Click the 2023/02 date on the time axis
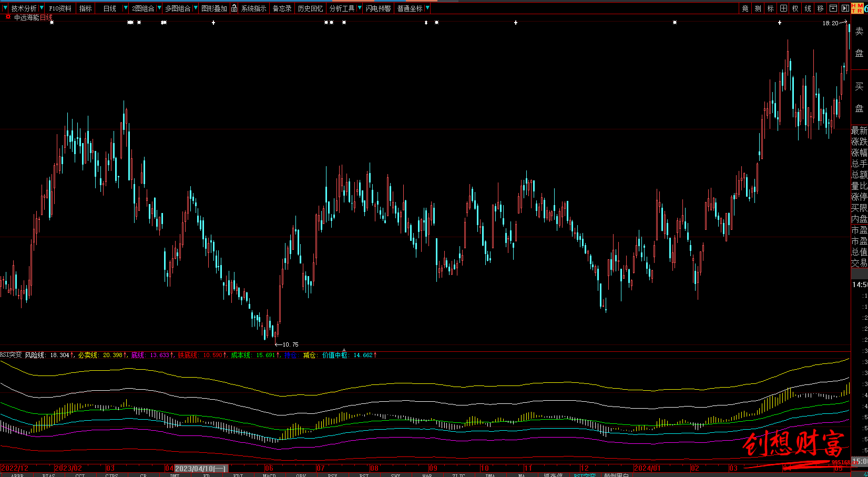 click(68, 468)
